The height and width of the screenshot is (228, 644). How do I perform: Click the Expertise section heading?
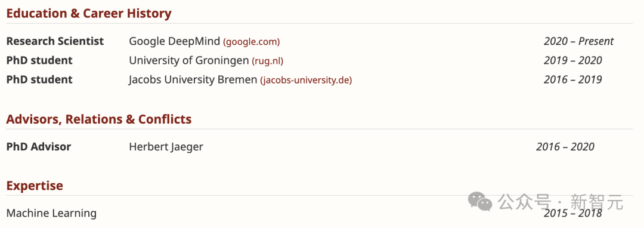(35, 186)
